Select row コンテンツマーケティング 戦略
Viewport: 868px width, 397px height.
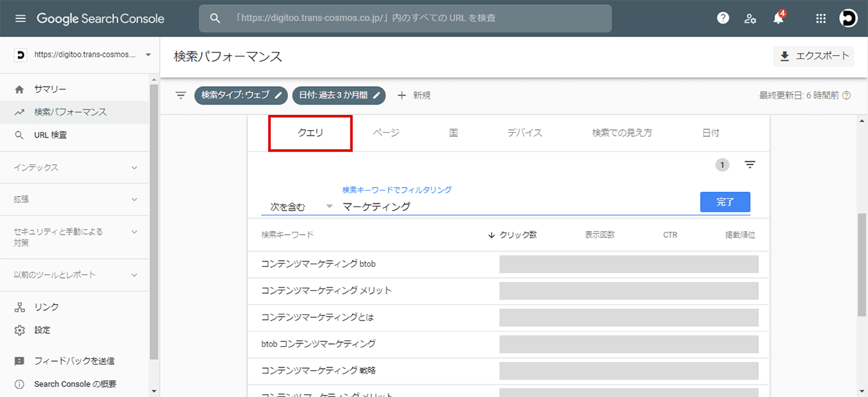click(x=508, y=371)
